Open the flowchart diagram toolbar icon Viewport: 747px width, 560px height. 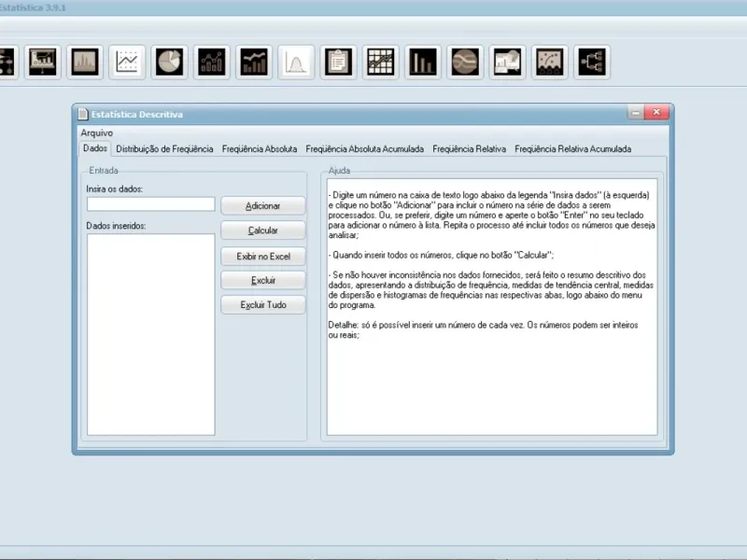(x=7, y=62)
